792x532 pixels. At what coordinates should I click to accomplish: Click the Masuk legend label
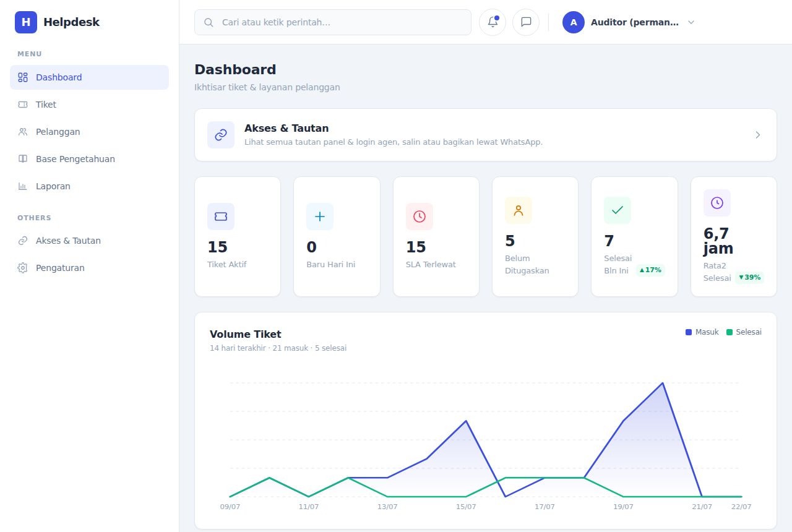(x=707, y=332)
